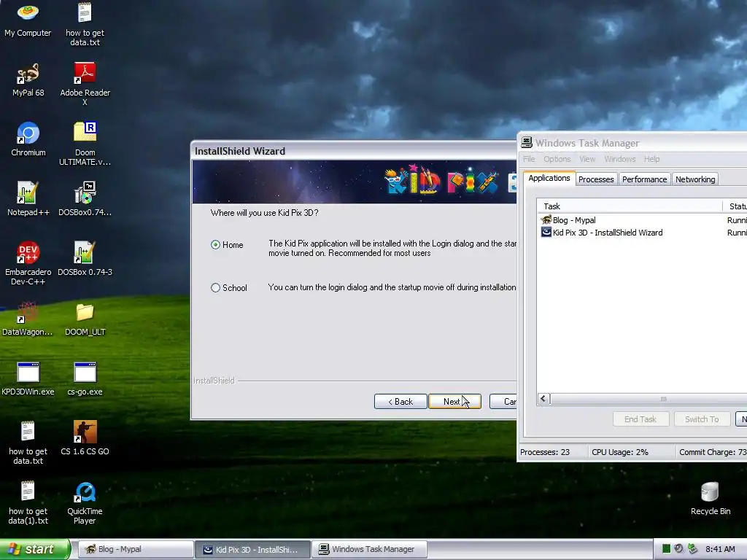The width and height of the screenshot is (747, 560).
Task: Click the Kid Pix 3D task row icon
Action: tap(546, 233)
